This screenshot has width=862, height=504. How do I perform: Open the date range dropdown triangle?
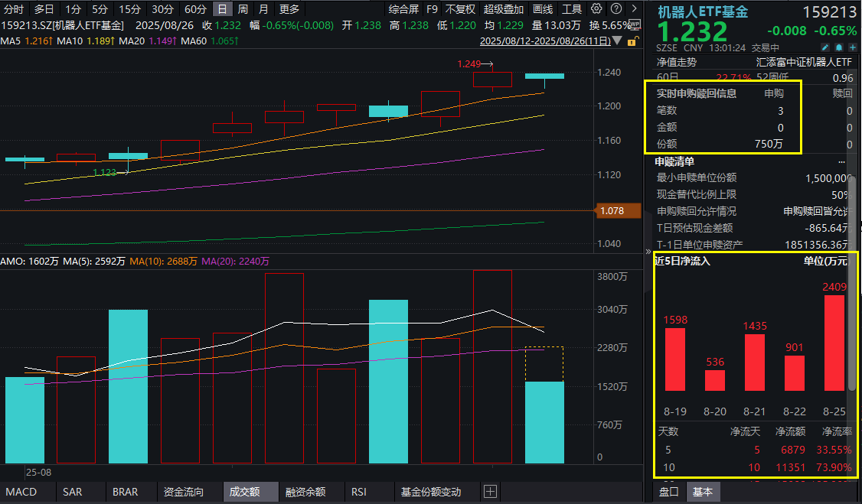[x=617, y=41]
